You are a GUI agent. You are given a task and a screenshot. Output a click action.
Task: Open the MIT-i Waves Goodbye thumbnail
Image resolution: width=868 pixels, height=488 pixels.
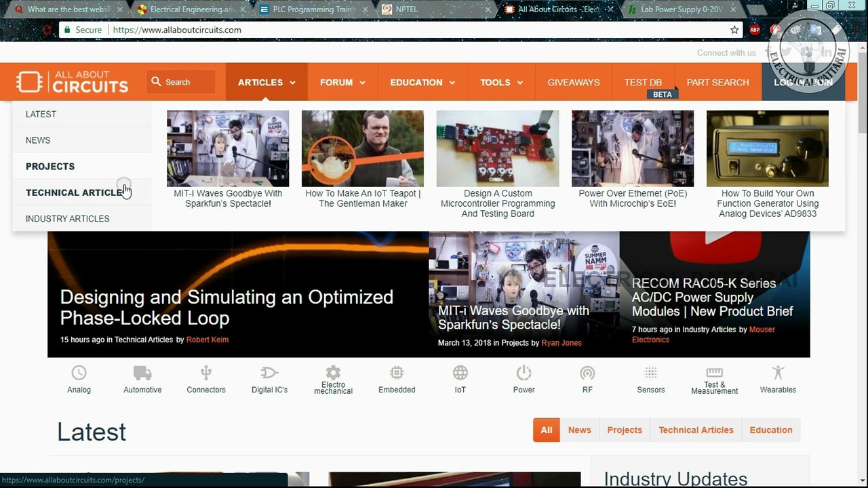tap(228, 148)
